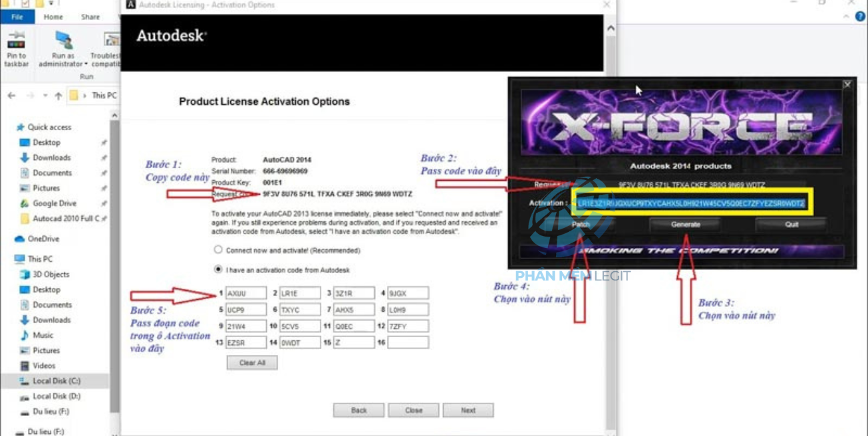Click the Local Disk (C:) drive icon
Viewport: 868px width, 436px height.
click(x=25, y=381)
